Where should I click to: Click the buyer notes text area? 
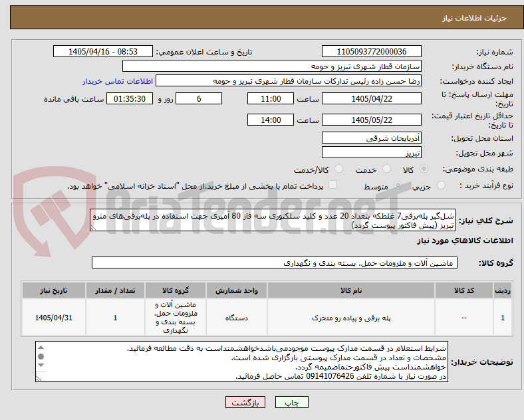click(241, 362)
